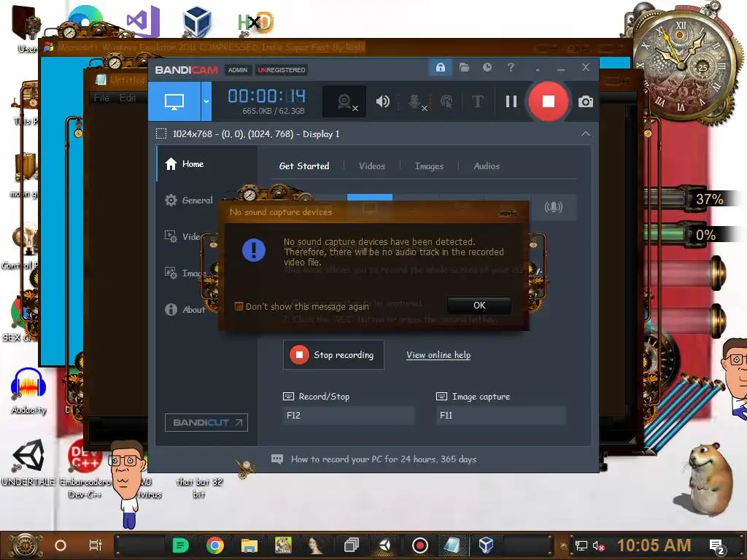Open the Bandicam record icon on the taskbar

pos(419,545)
